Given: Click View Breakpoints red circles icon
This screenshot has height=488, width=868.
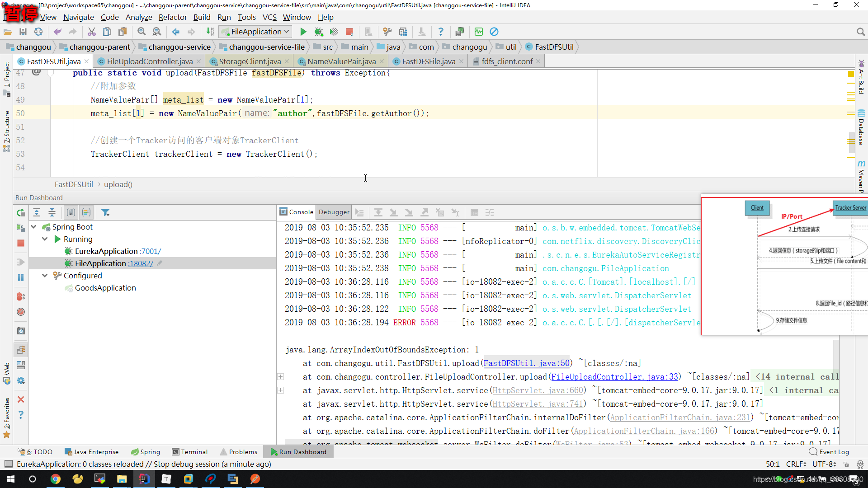Looking at the screenshot, I should click(21, 296).
